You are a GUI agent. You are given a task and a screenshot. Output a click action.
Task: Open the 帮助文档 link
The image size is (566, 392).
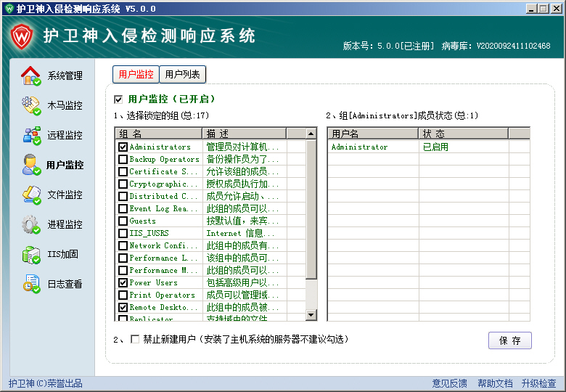tap(495, 383)
